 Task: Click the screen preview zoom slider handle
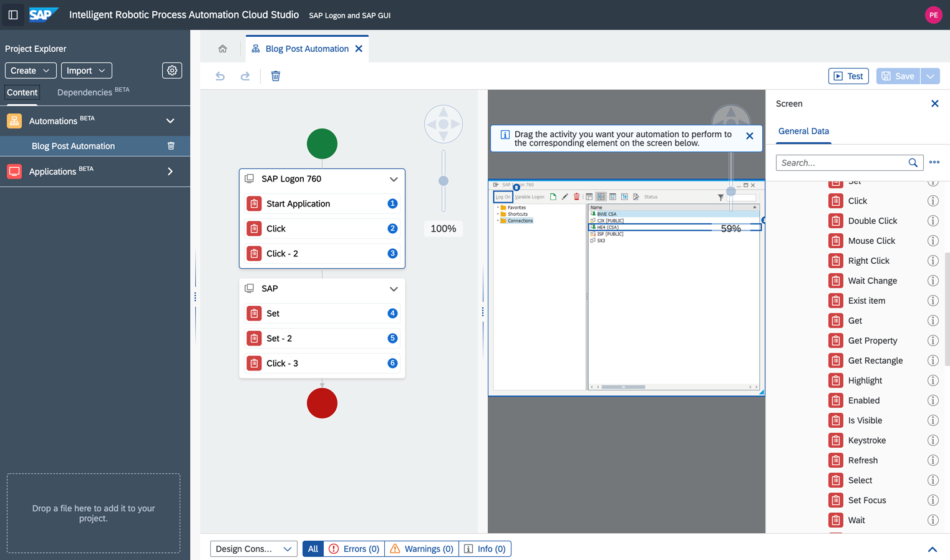(x=731, y=191)
